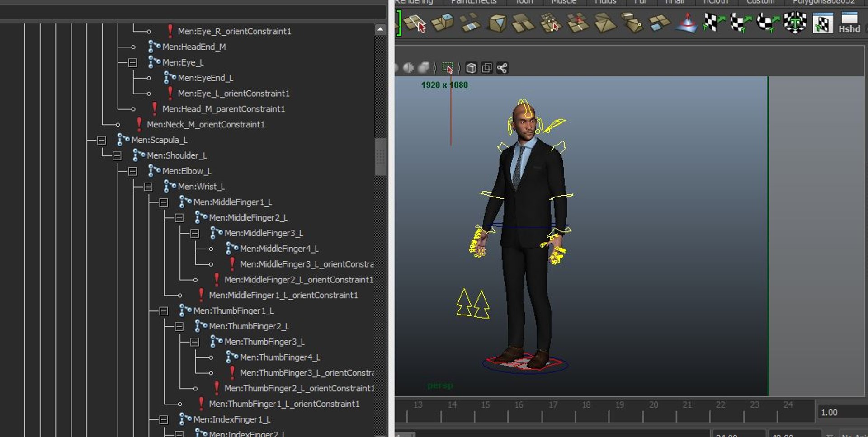Collapse the Men:Scapula_L node
The width and height of the screenshot is (868, 437).
pos(101,141)
